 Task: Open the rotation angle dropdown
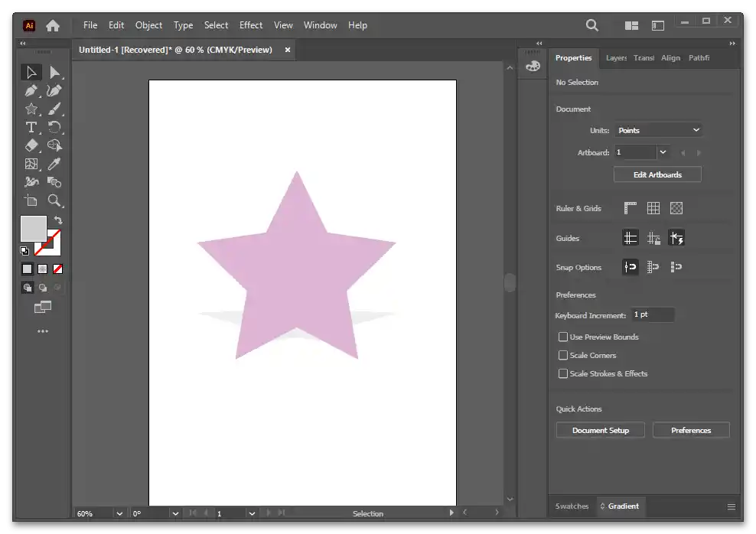[x=175, y=514]
